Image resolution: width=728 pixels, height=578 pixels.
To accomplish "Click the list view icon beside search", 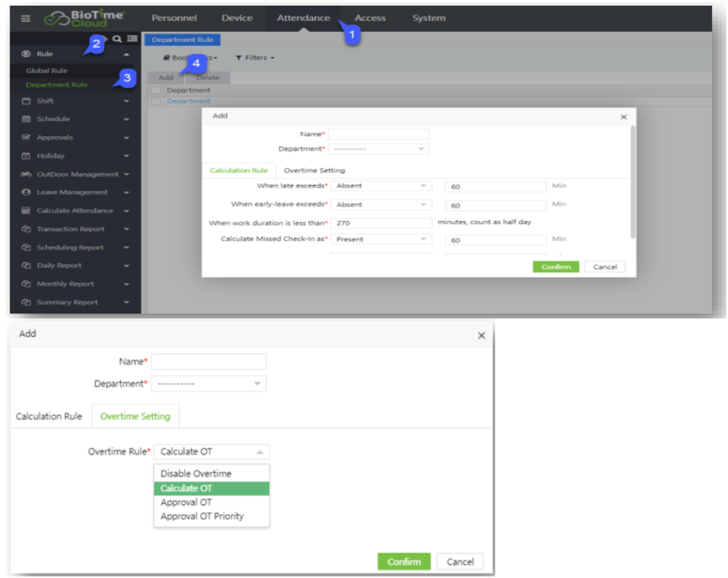I will click(132, 39).
